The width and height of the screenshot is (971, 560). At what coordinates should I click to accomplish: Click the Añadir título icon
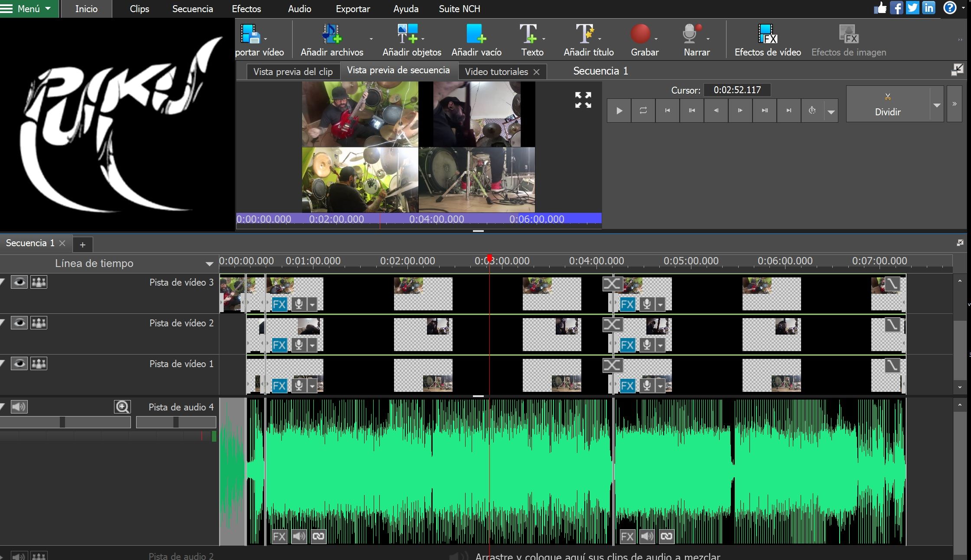pos(584,34)
